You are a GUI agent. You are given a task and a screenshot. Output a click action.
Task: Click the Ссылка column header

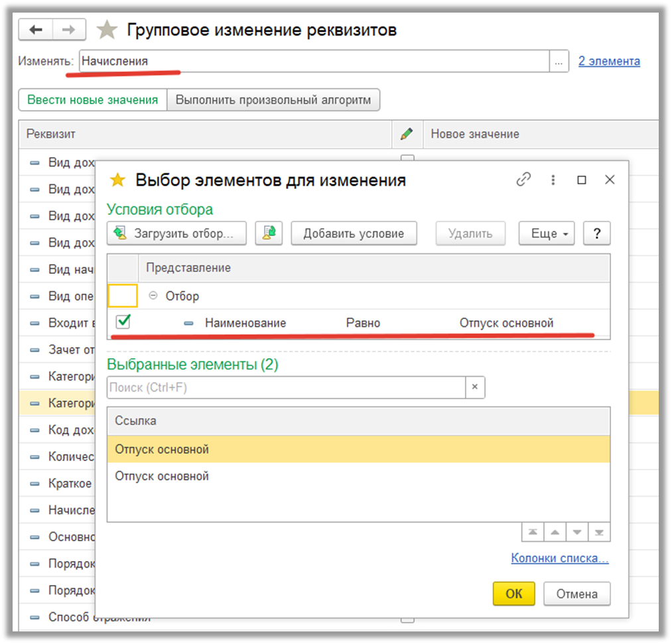pyautogui.click(x=358, y=420)
